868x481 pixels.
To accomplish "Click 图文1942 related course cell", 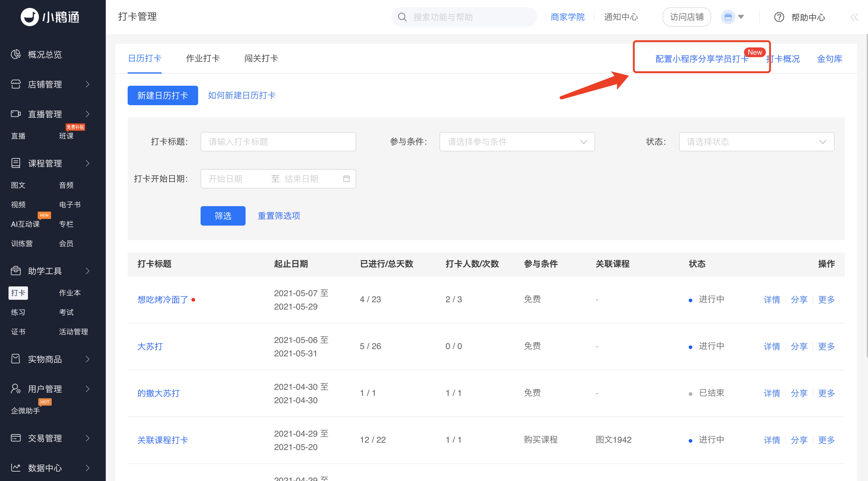I will 613,440.
